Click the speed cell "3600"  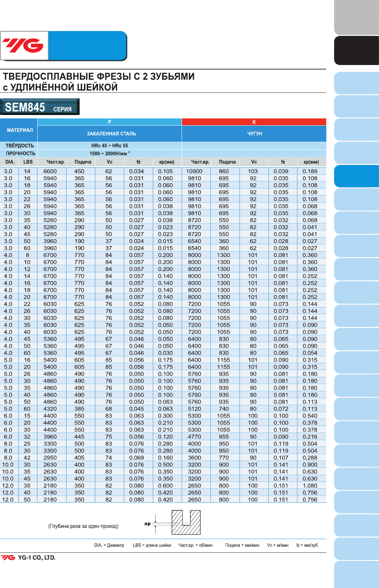click(194, 458)
